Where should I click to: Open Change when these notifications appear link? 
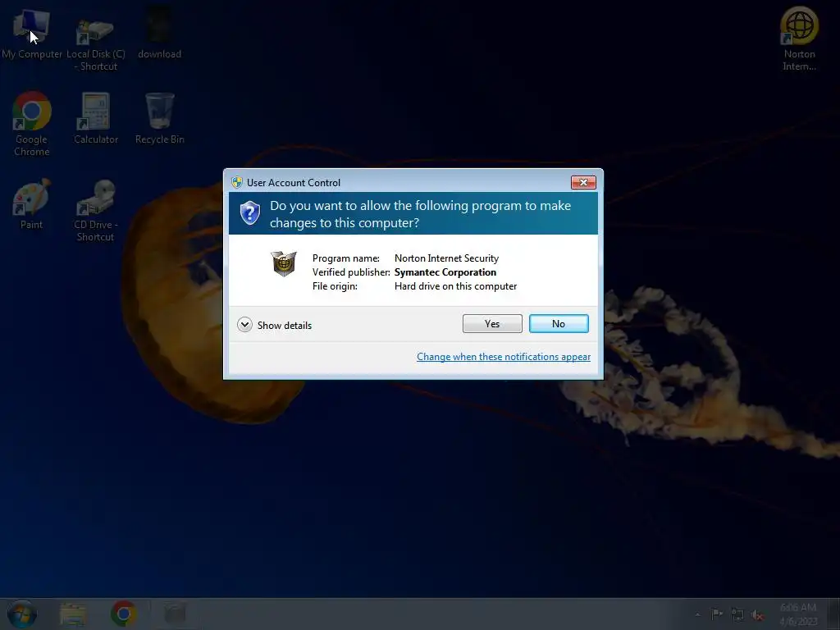(504, 357)
